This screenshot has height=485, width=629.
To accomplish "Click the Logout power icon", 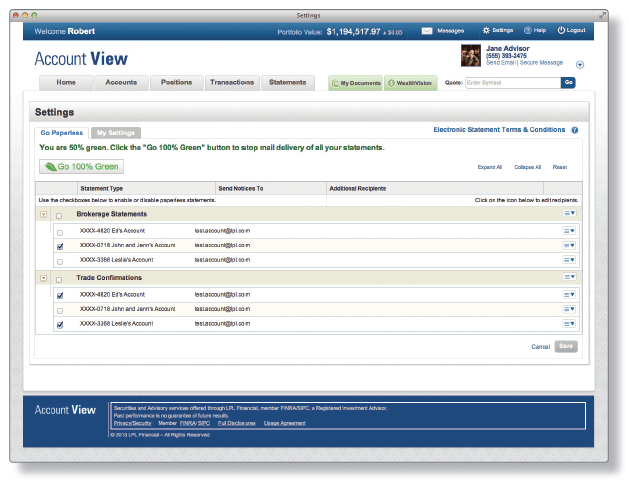I will (561, 30).
